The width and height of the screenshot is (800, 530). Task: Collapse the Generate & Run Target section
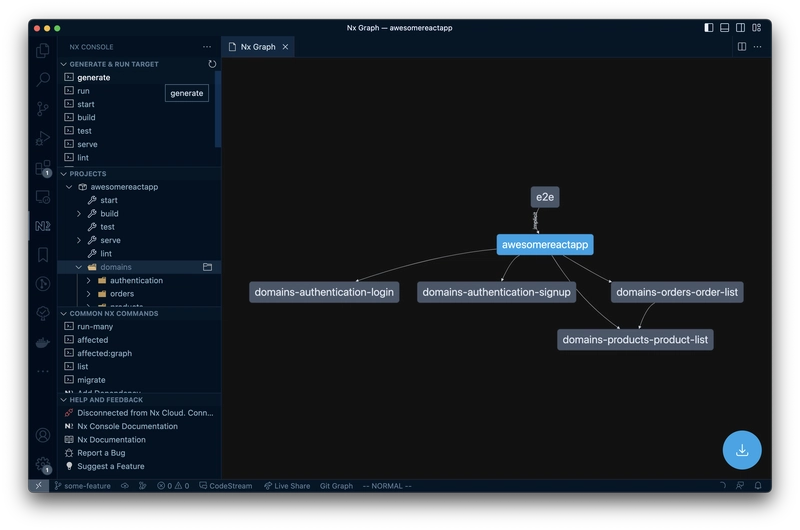pyautogui.click(x=63, y=64)
